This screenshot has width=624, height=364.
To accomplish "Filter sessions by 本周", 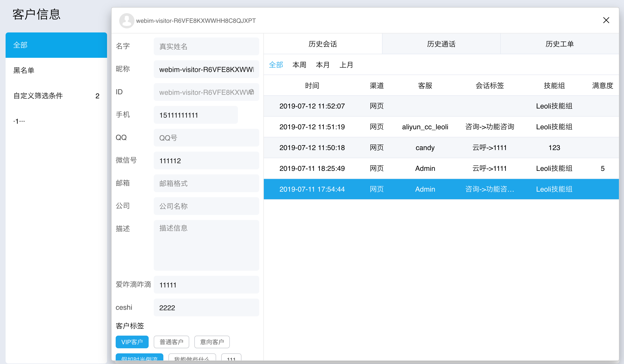I will 299,65.
